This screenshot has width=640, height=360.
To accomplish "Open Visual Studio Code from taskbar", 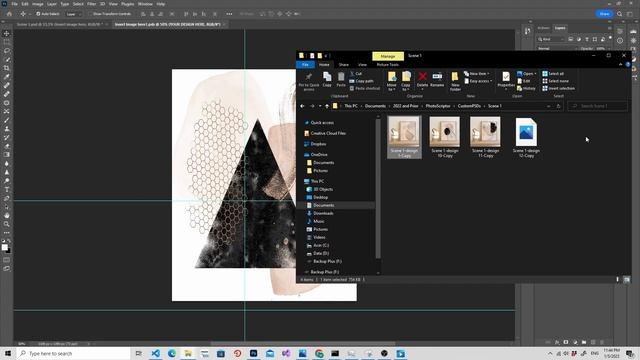I will (x=156, y=353).
